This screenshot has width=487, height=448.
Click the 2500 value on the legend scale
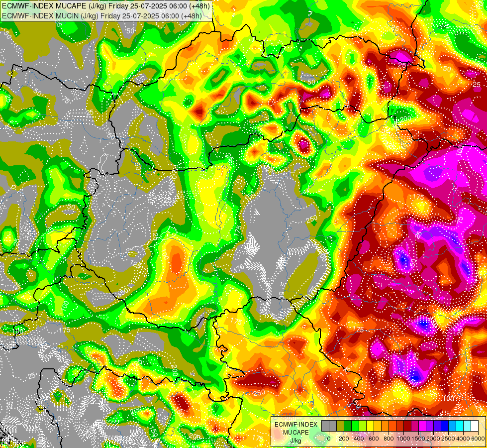tap(448, 439)
